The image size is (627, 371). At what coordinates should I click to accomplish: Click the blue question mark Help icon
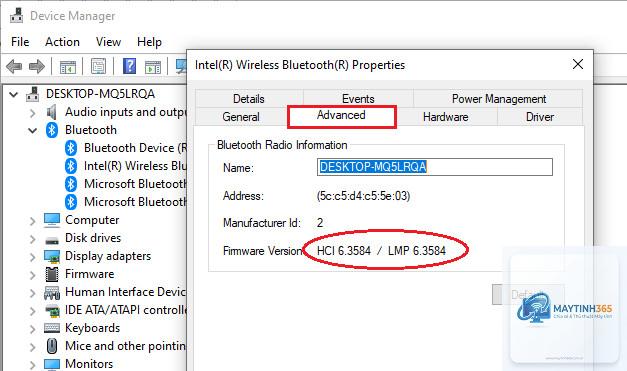click(130, 66)
